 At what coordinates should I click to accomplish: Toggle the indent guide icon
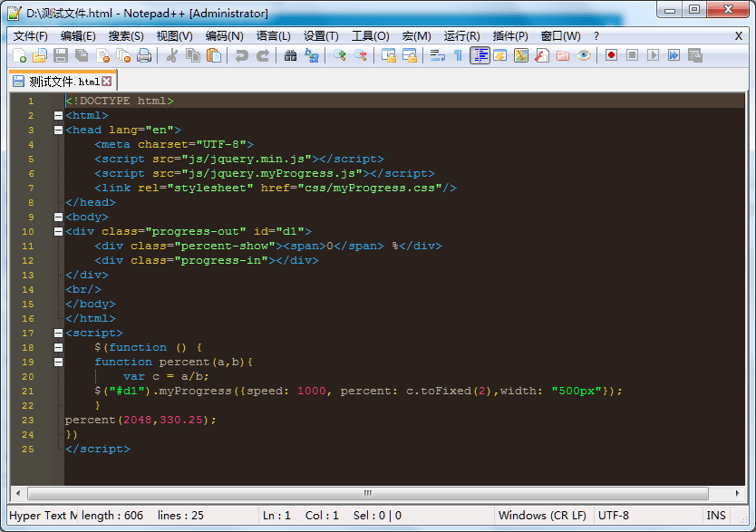480,55
